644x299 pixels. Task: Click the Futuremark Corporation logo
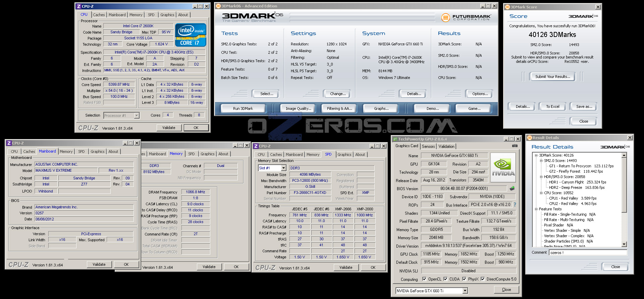coord(466,17)
